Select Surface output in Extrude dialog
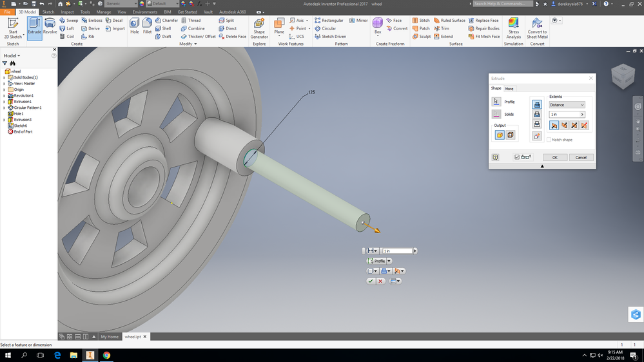This screenshot has width=644, height=362. coord(510,135)
